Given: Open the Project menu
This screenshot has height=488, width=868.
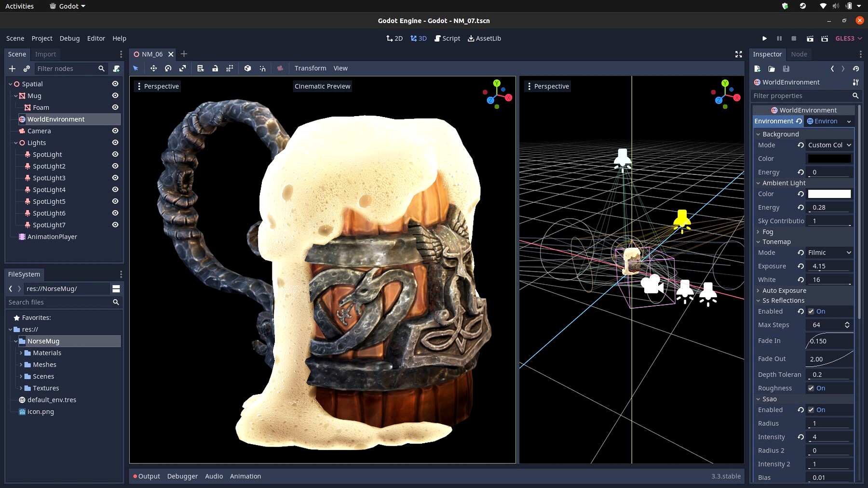Looking at the screenshot, I should [x=42, y=39].
